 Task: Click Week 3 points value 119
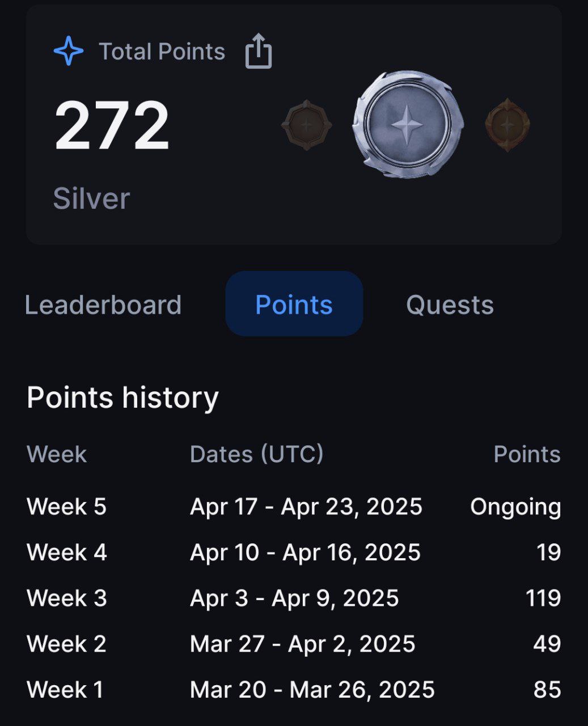pos(543,598)
